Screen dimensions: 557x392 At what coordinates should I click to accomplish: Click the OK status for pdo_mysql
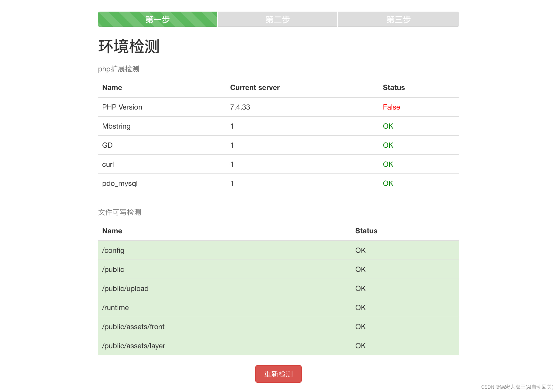(387, 183)
